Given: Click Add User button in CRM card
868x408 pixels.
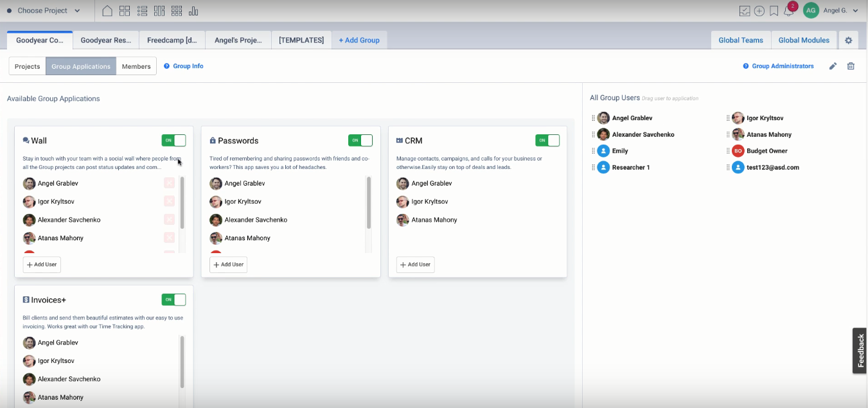Looking at the screenshot, I should (x=415, y=265).
